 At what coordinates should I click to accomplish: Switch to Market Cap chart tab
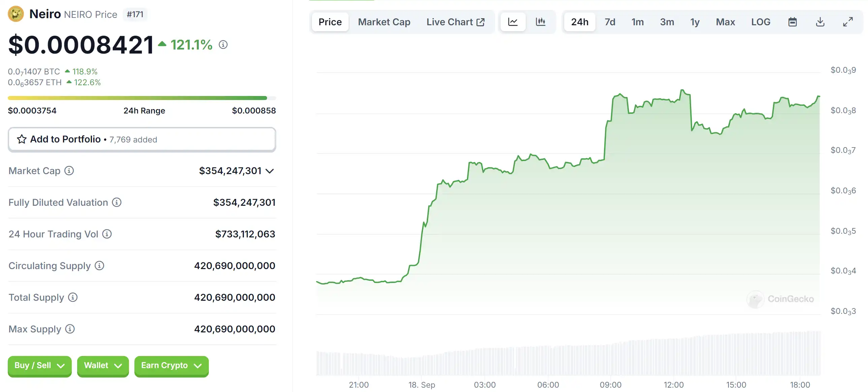click(384, 22)
